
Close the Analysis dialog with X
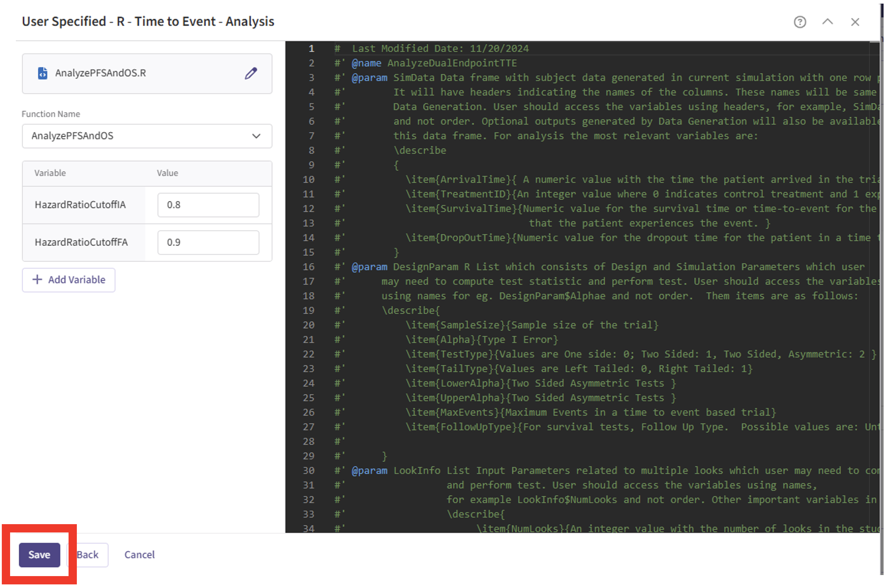pyautogui.click(x=855, y=22)
